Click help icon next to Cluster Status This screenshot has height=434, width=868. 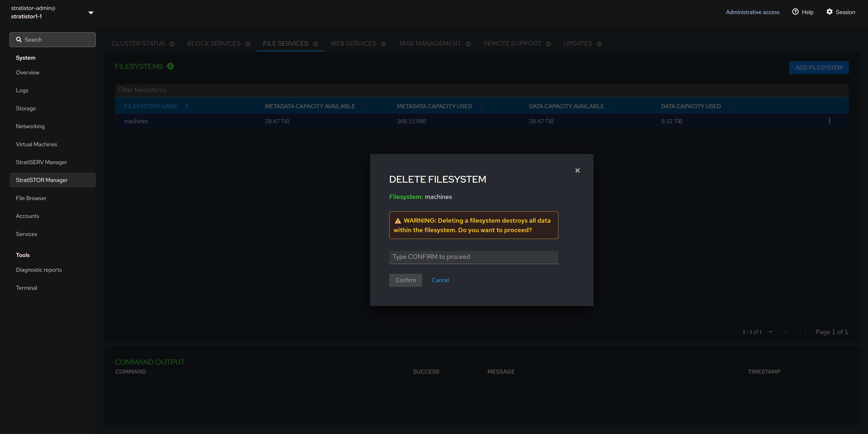tap(172, 44)
